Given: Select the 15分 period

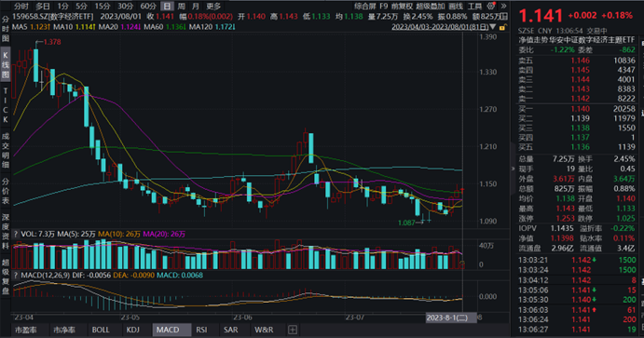Looking at the screenshot, I should 103,7.
